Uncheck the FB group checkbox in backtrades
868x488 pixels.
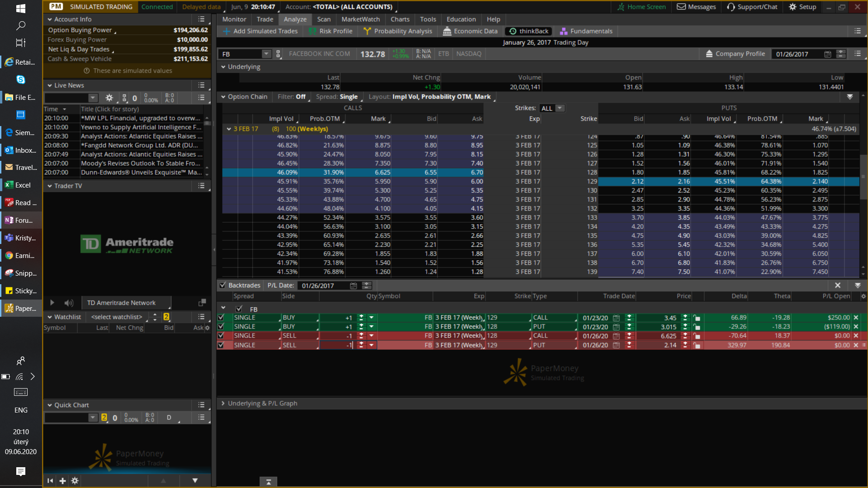[239, 309]
